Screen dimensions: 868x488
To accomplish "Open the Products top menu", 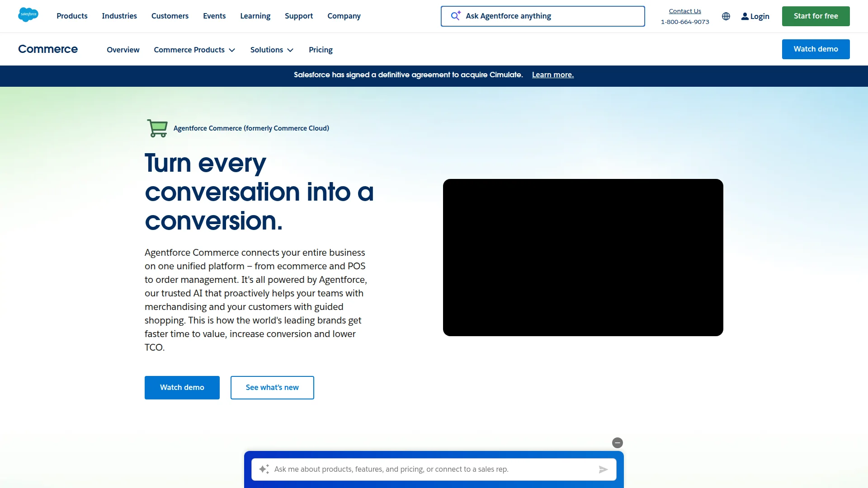I will point(72,16).
